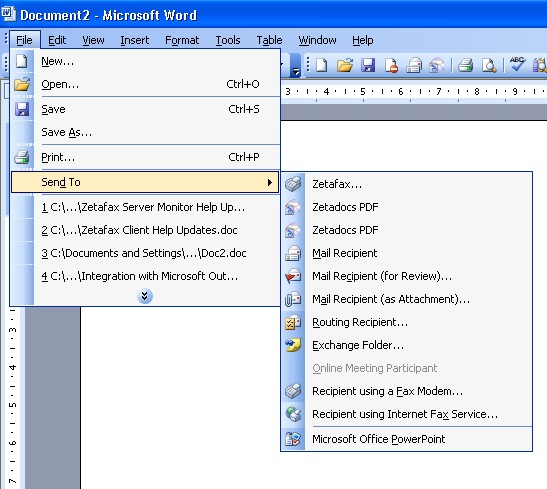Expand full File menu with double chevron

click(145, 296)
